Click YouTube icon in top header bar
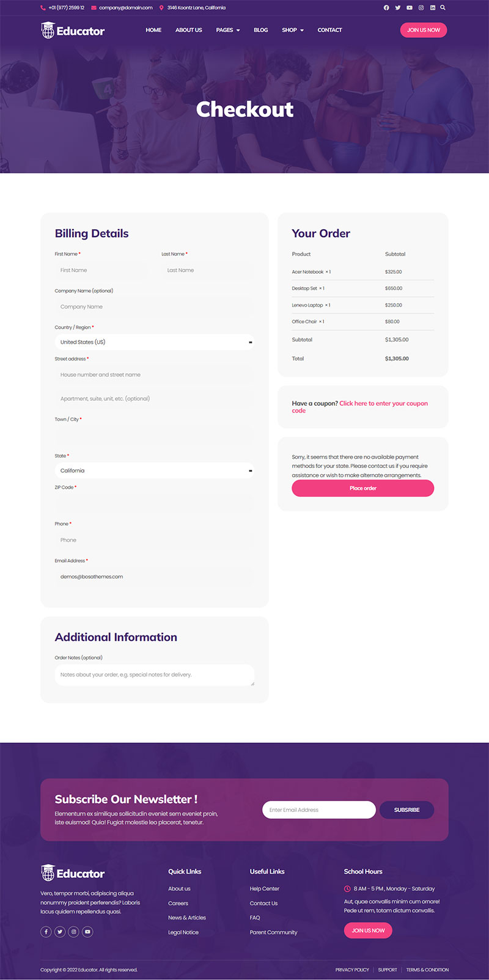Image resolution: width=489 pixels, height=980 pixels. pyautogui.click(x=410, y=8)
